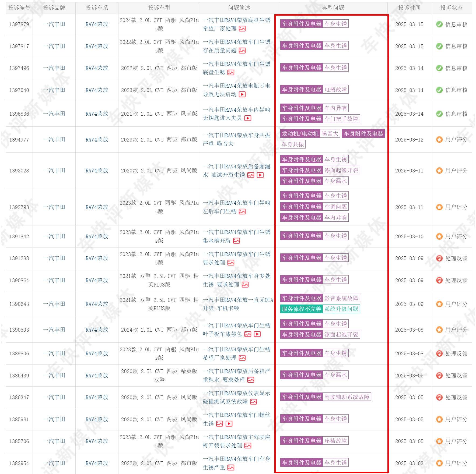
Task: Open complaint link 一汽丰田RAV4荣放一直无OTA升级 车机卡顿
Action: (238, 304)
